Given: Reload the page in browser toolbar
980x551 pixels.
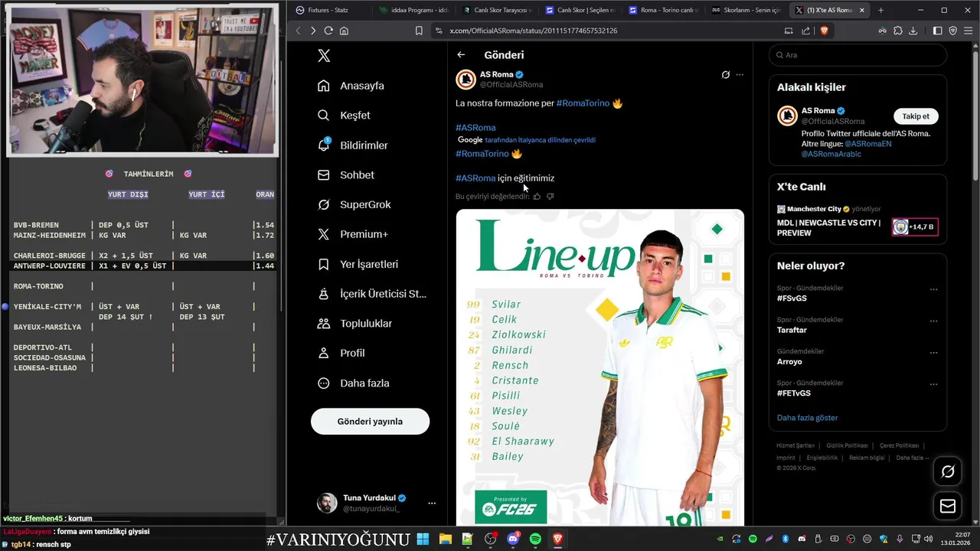Looking at the screenshot, I should tap(328, 31).
